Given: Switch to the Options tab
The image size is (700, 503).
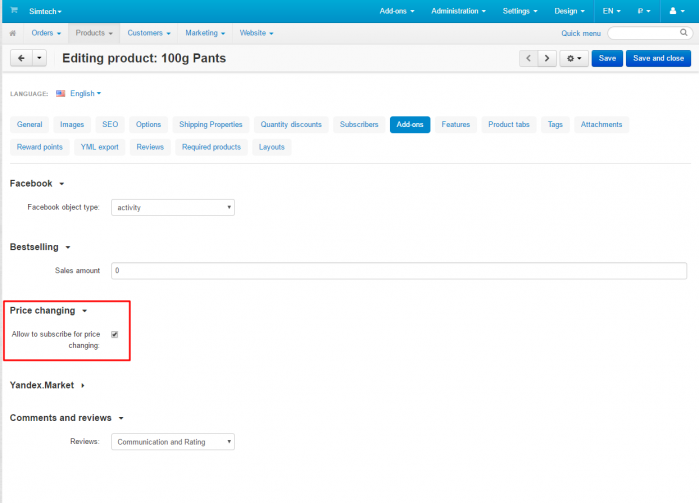Looking at the screenshot, I should tap(148, 125).
